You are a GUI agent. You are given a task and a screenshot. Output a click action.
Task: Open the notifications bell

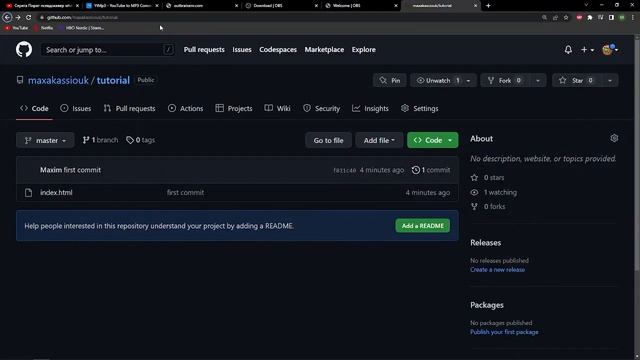coord(568,50)
